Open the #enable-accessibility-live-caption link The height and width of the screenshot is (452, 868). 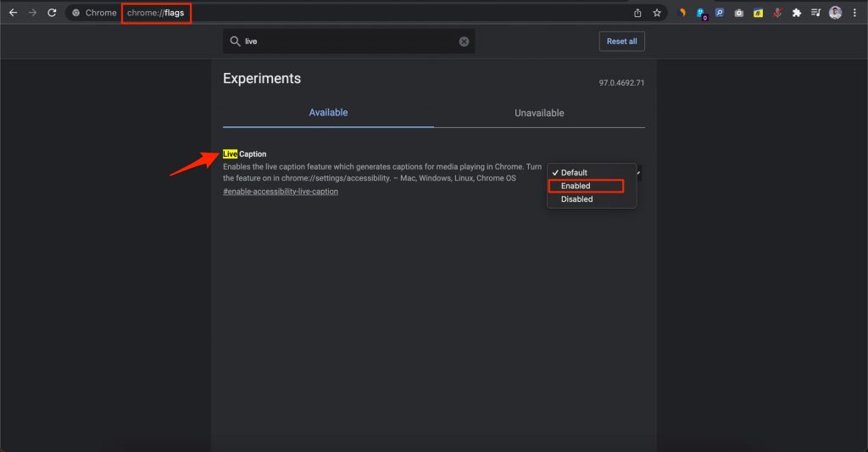(x=280, y=192)
